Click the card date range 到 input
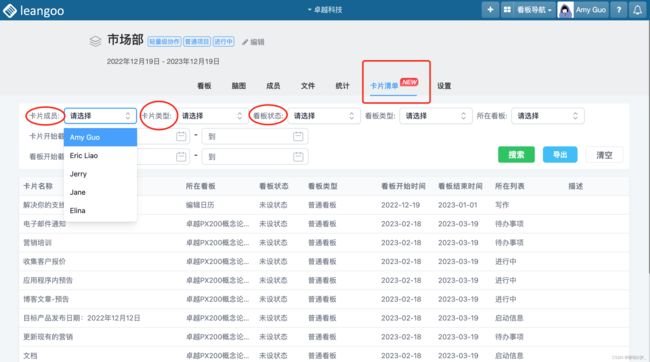Screen dimensions: 650x362 tap(255, 136)
